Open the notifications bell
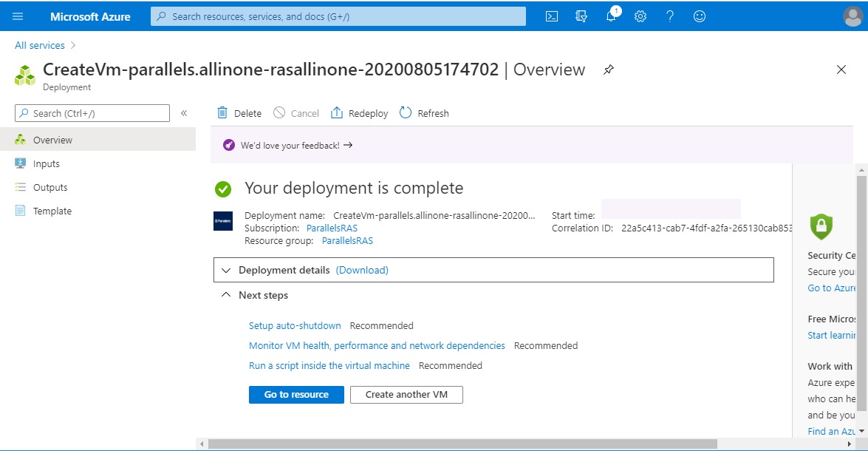The width and height of the screenshot is (868, 451). click(610, 16)
